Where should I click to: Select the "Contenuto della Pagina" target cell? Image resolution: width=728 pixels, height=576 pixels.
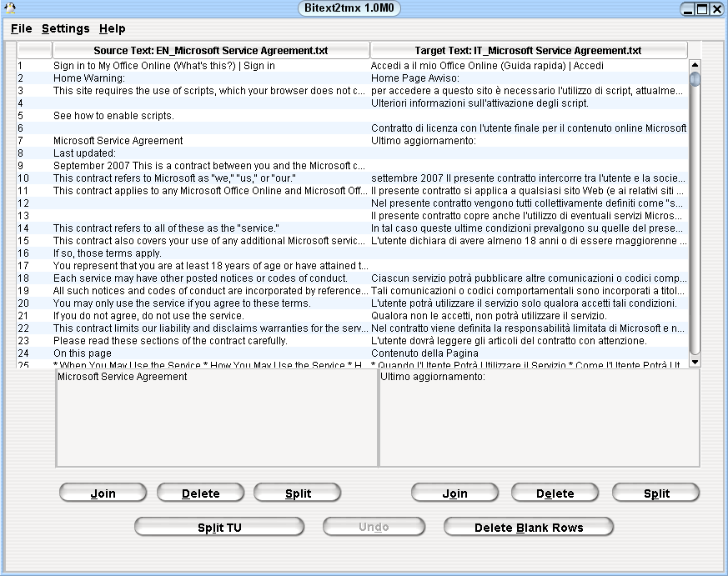(529, 353)
